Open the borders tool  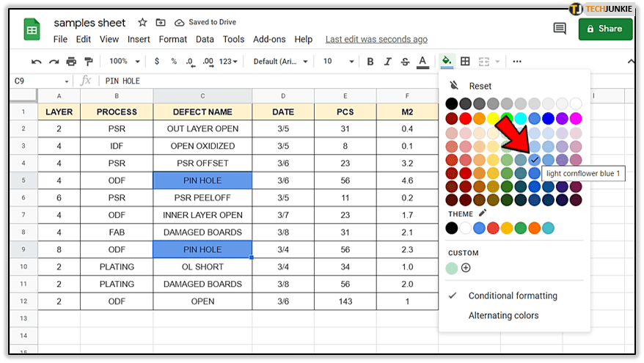(465, 62)
